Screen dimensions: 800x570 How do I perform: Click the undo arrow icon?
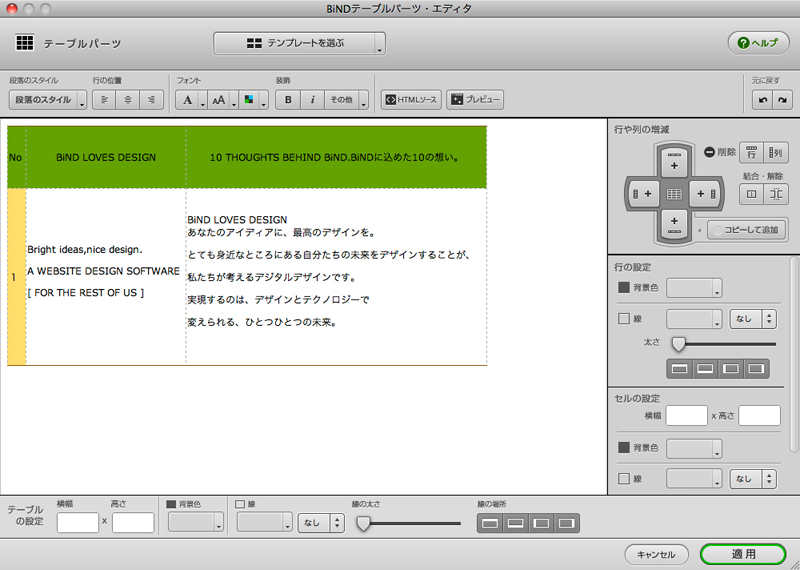[x=762, y=100]
